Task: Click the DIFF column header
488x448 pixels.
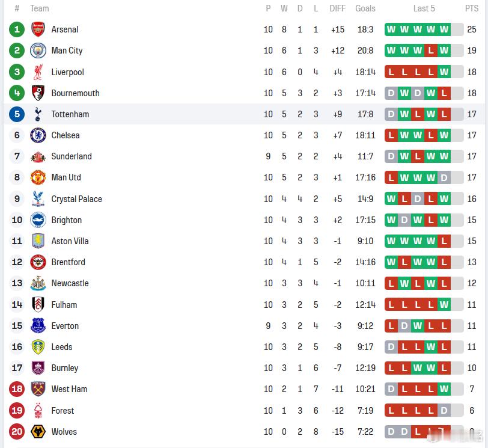Action: tap(338, 8)
